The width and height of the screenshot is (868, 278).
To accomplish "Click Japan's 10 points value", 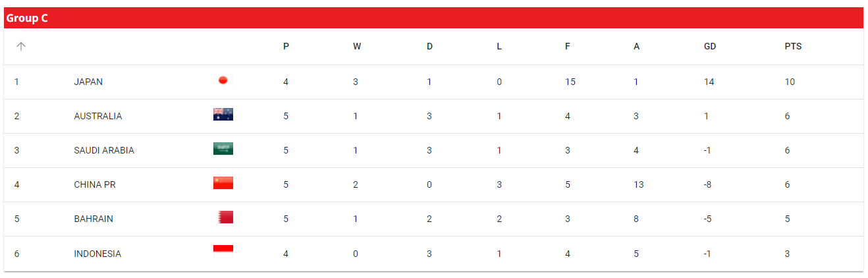I will [790, 82].
